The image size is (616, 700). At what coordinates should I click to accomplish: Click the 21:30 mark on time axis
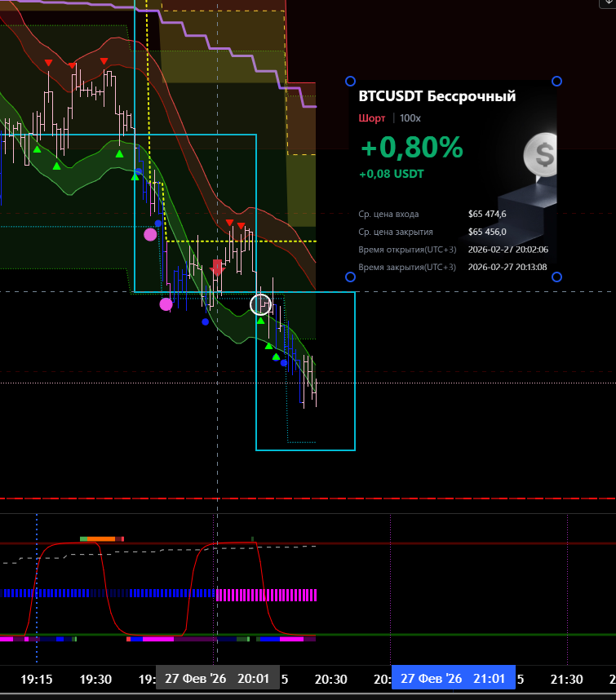click(565, 679)
